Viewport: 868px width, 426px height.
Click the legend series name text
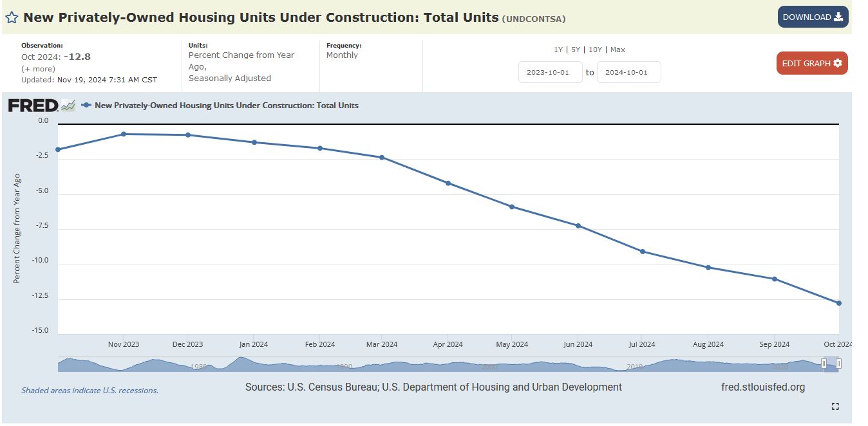tap(226, 105)
